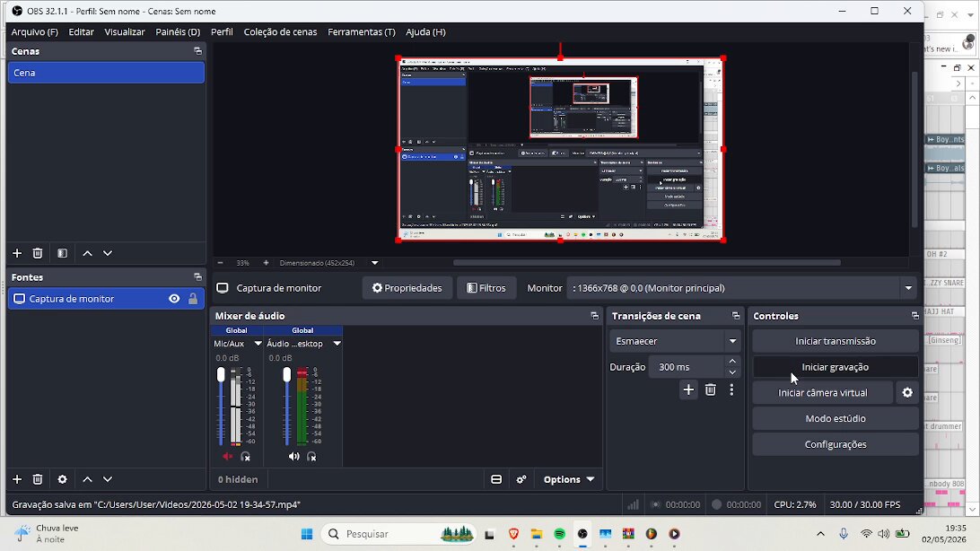Viewport: 980px width, 551px height.
Task: Click the Iniciar gravação button
Action: pyautogui.click(x=835, y=367)
